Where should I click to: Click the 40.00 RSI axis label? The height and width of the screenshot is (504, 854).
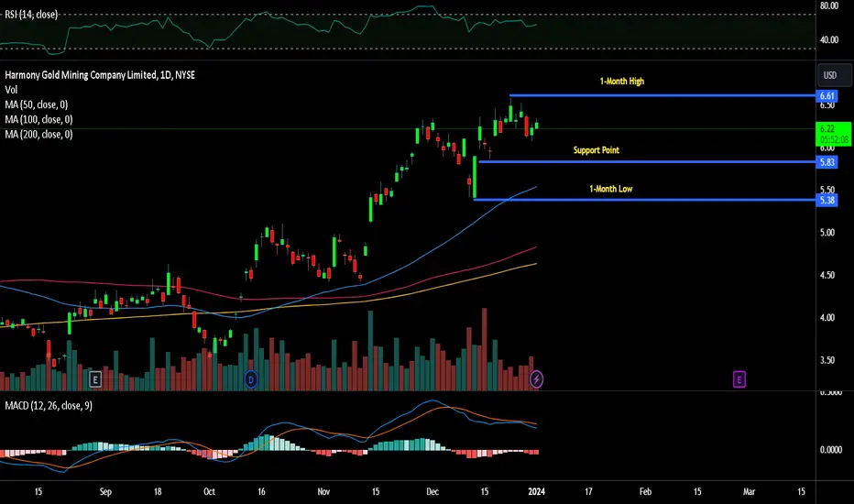(829, 39)
